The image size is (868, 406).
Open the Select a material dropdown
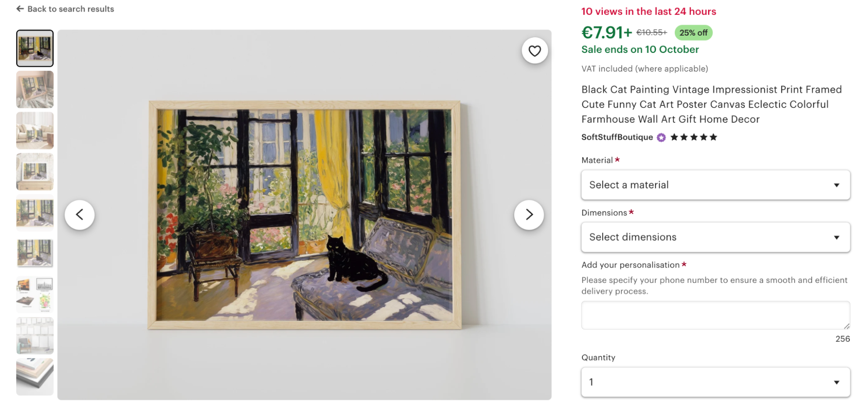coord(715,185)
